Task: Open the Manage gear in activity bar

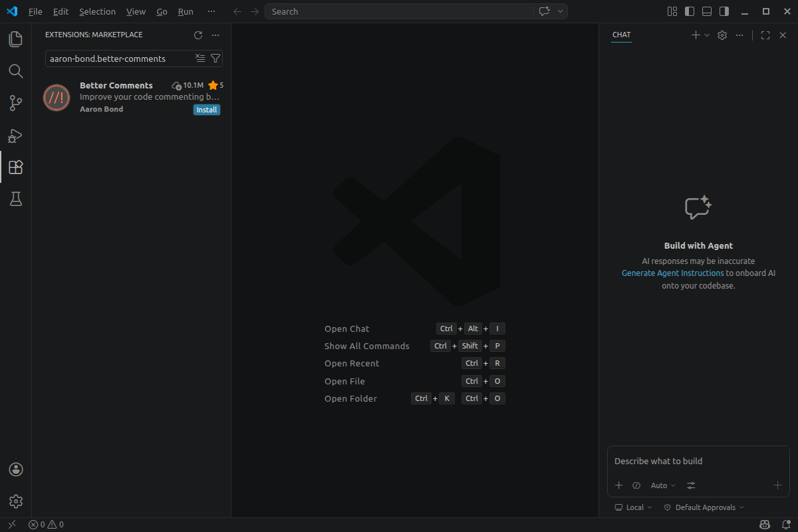Action: [x=16, y=501]
